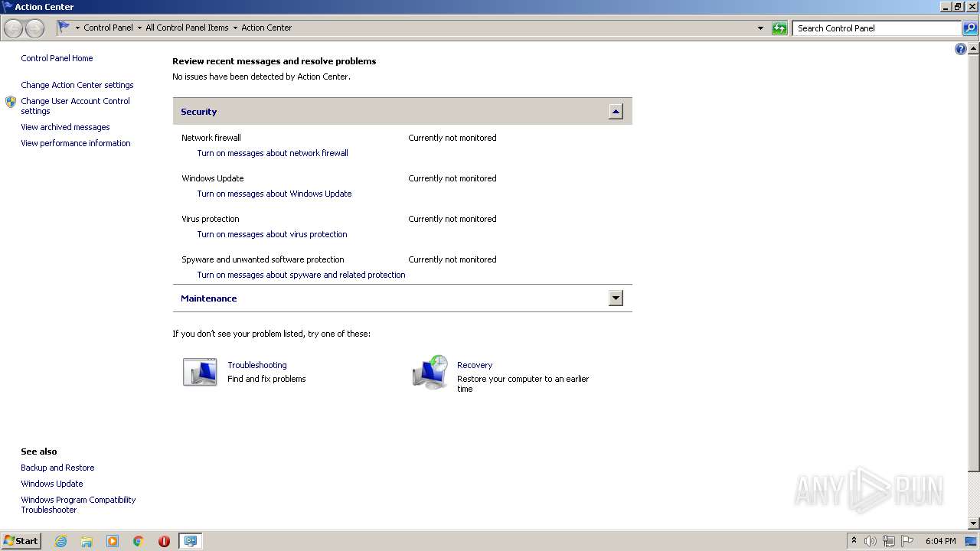
Task: Turn on messages about network firewall
Action: [x=273, y=153]
